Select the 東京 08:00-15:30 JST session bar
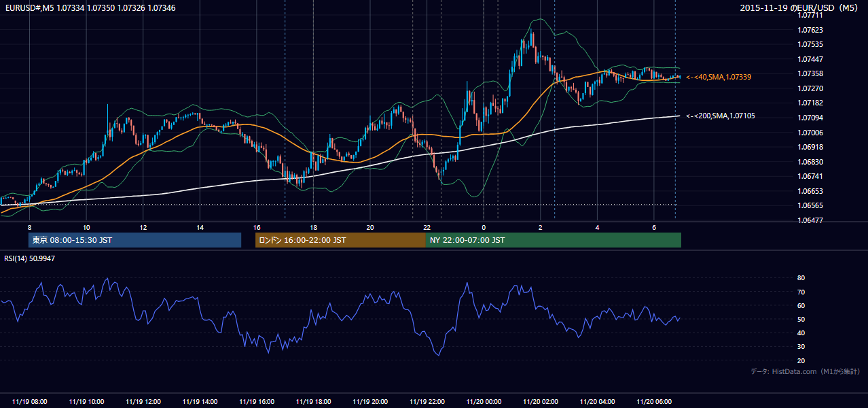Viewport: 868px width, 408px height. [134, 240]
